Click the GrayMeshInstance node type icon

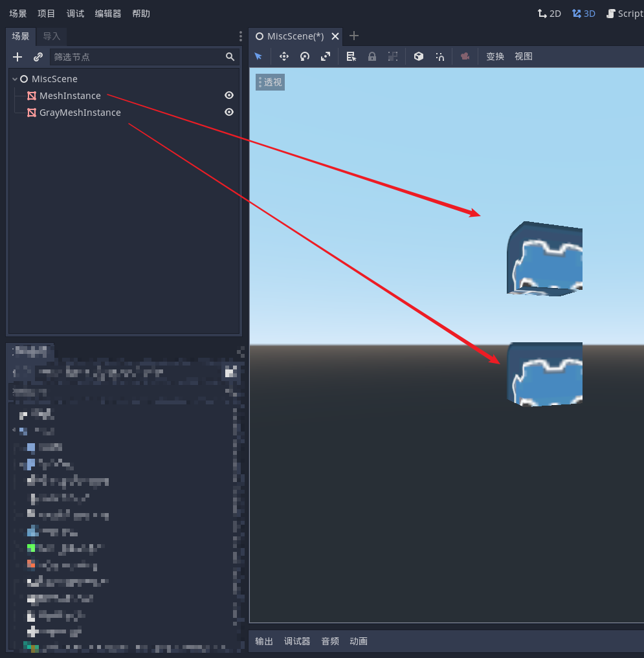(32, 113)
